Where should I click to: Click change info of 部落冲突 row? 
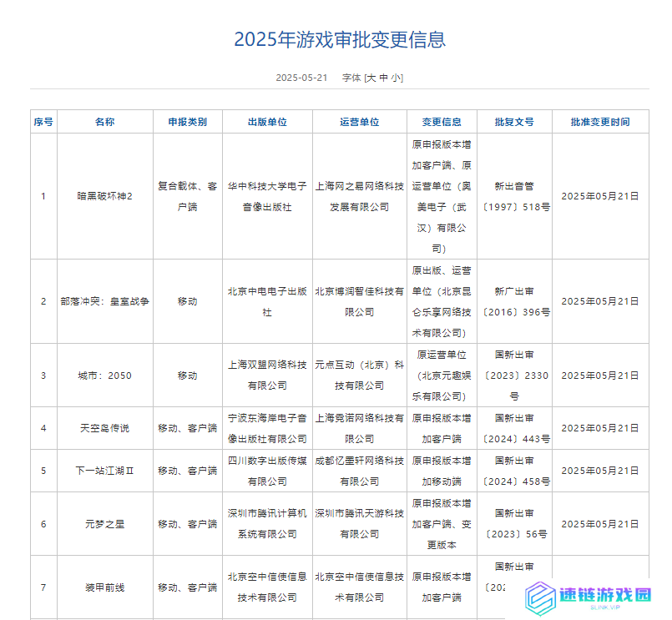[442, 301]
